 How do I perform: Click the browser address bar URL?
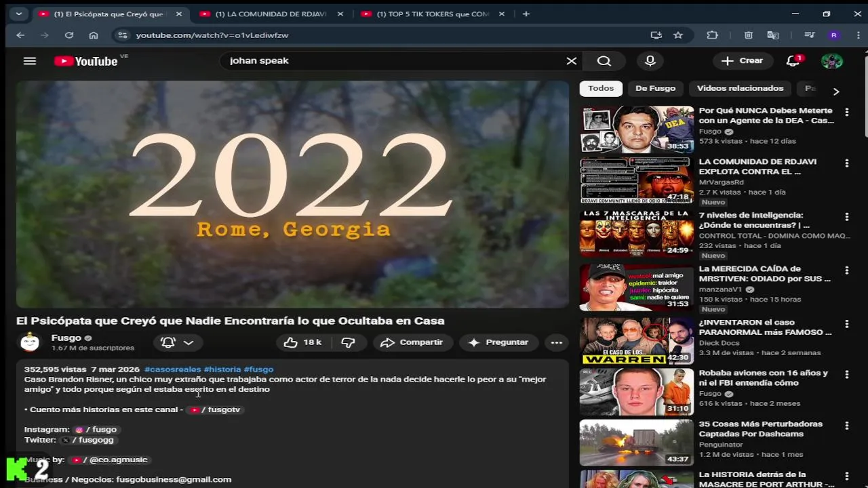coord(212,35)
